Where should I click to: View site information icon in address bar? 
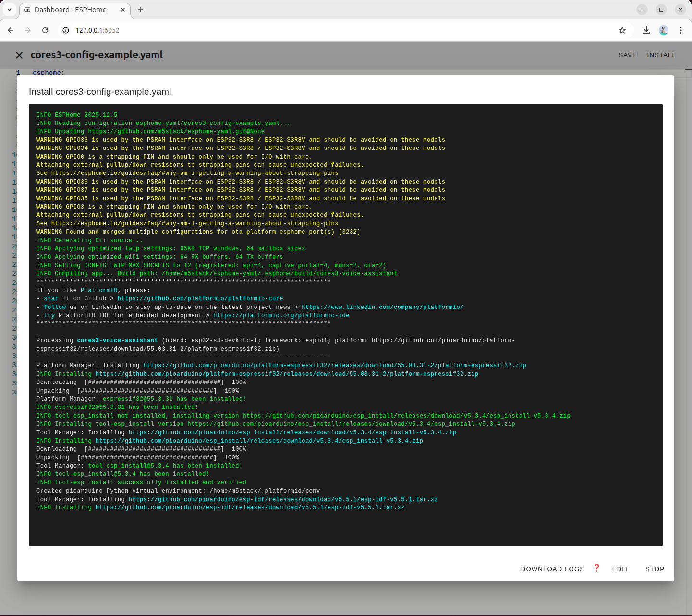click(x=66, y=30)
